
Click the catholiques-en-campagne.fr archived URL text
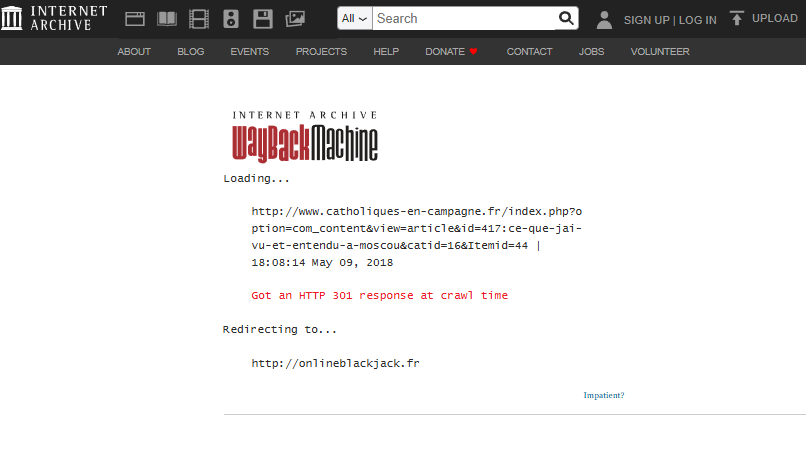tap(416, 228)
